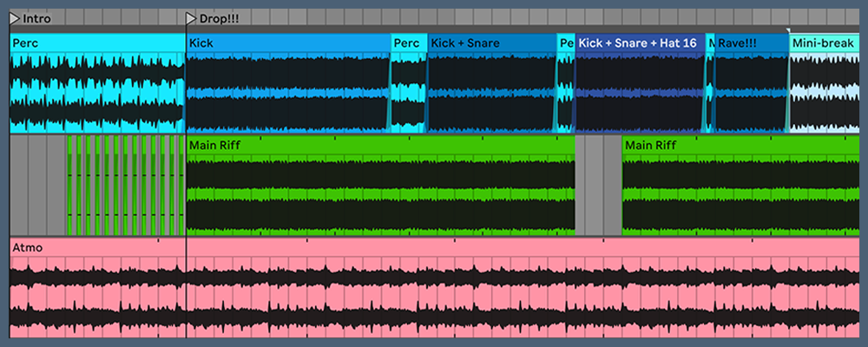Click the Atmo clip waveform
868x347 pixels.
(435, 298)
